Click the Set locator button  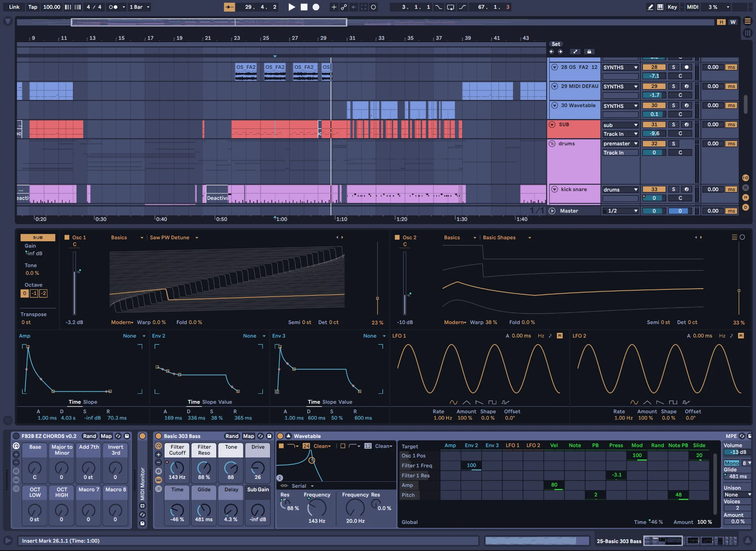tap(556, 44)
